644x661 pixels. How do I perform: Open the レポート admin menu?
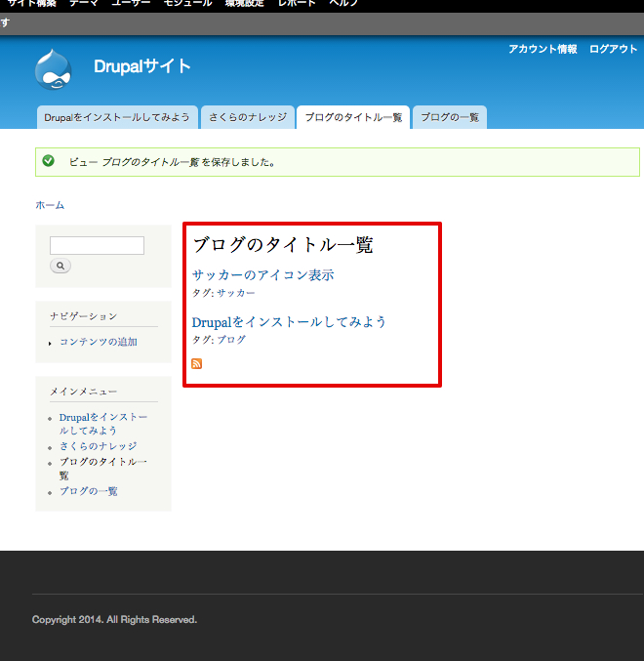tap(297, 4)
